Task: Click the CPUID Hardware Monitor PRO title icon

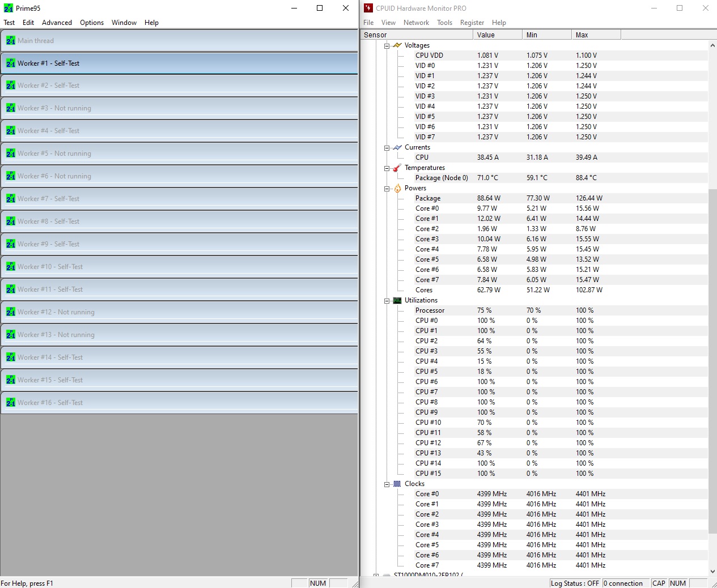Action: pos(368,8)
